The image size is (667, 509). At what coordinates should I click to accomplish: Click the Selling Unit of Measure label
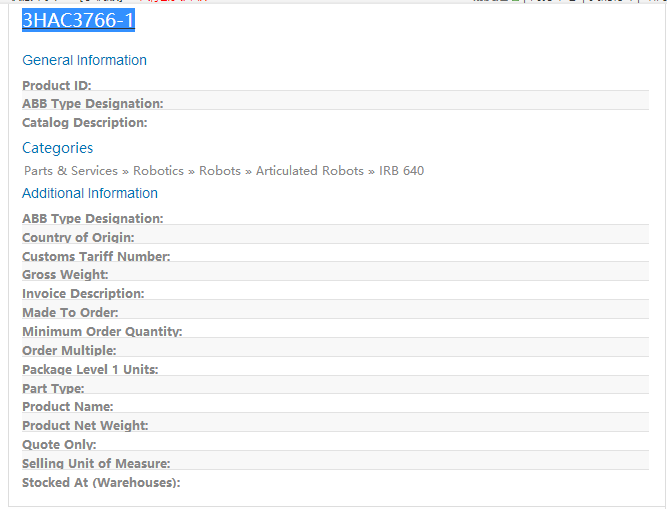point(96,464)
